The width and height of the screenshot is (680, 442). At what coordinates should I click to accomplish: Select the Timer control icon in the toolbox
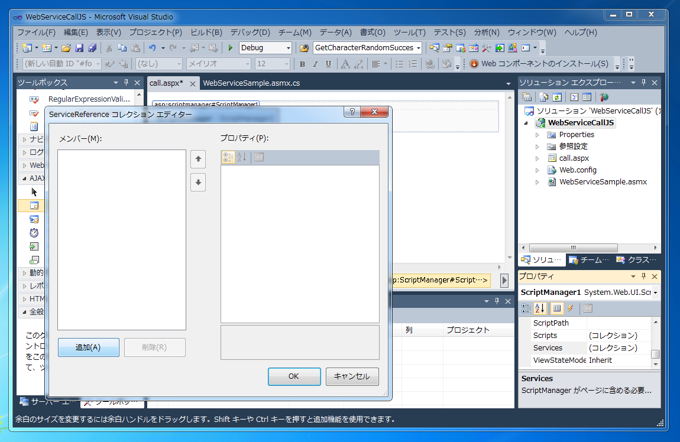coord(34,232)
